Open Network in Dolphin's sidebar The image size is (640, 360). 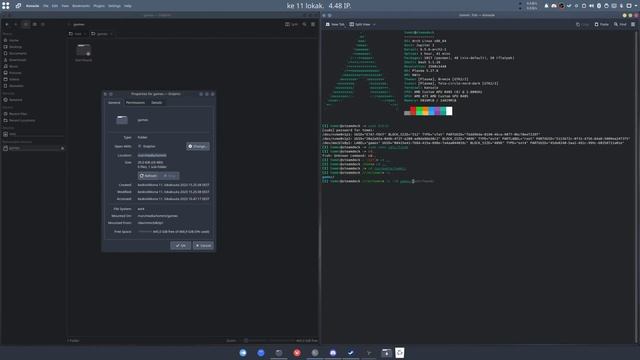click(x=33, y=100)
